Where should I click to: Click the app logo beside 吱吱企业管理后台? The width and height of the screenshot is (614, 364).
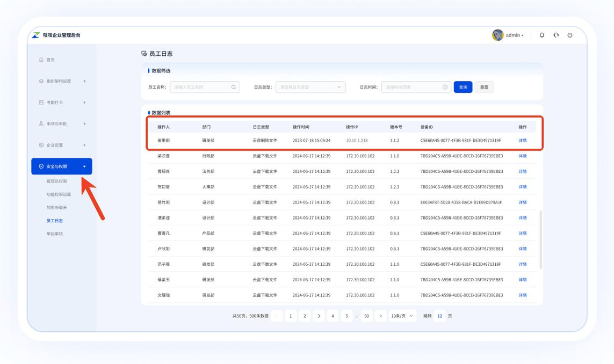(36, 35)
